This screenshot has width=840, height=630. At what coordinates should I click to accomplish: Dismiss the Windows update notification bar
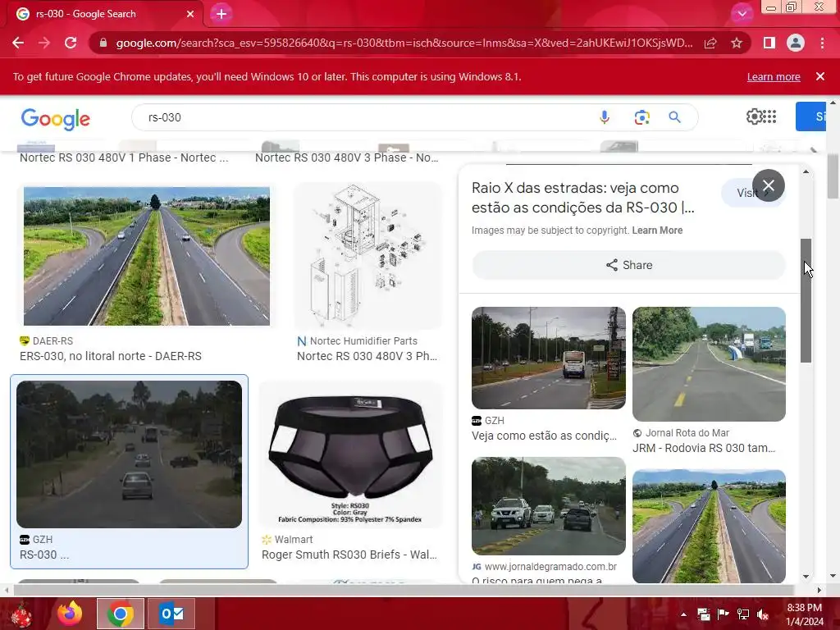(820, 76)
